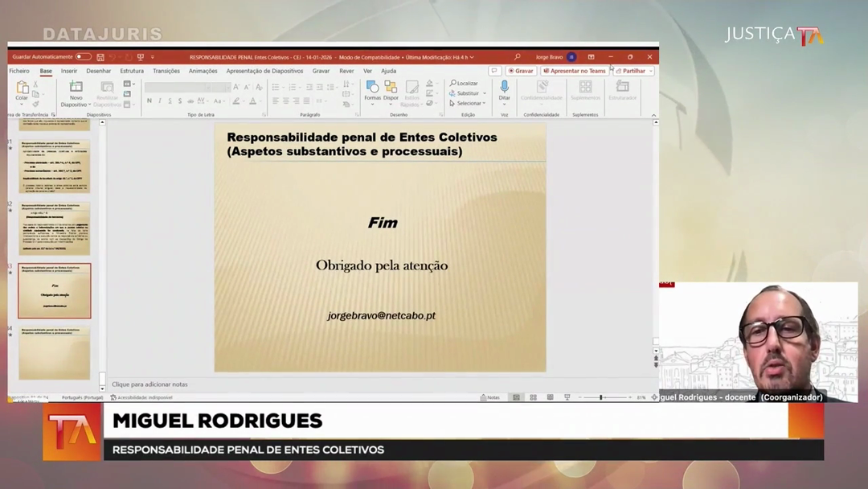Switch to the Transições tab
The height and width of the screenshot is (489, 868).
pos(166,71)
